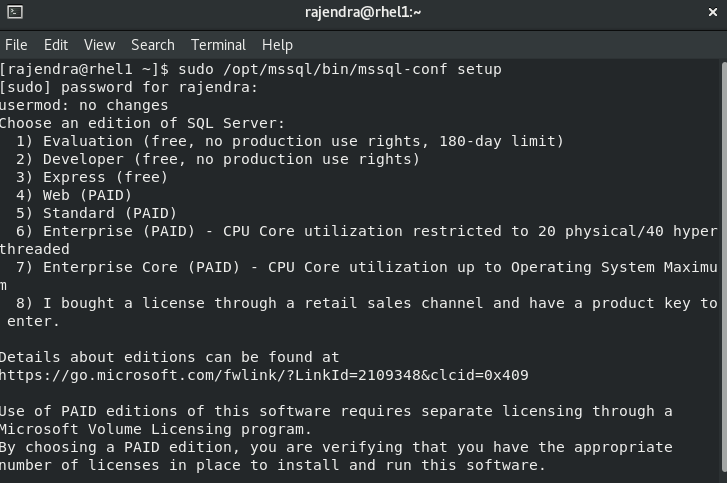The image size is (727, 483).
Task: Open the Edit menu
Action: 56,45
